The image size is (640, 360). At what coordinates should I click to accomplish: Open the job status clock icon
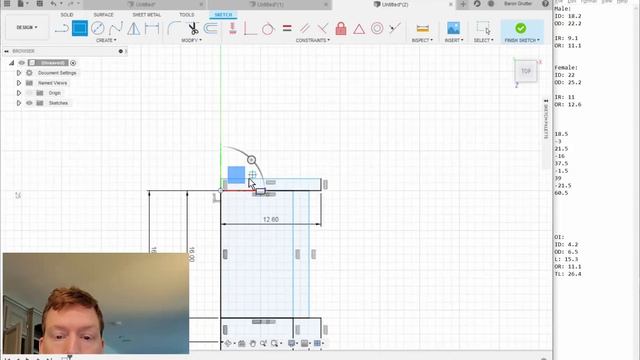(x=491, y=4)
